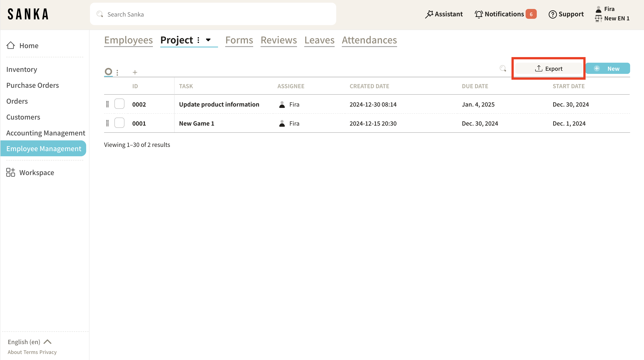Click the Support question mark icon

(x=552, y=14)
